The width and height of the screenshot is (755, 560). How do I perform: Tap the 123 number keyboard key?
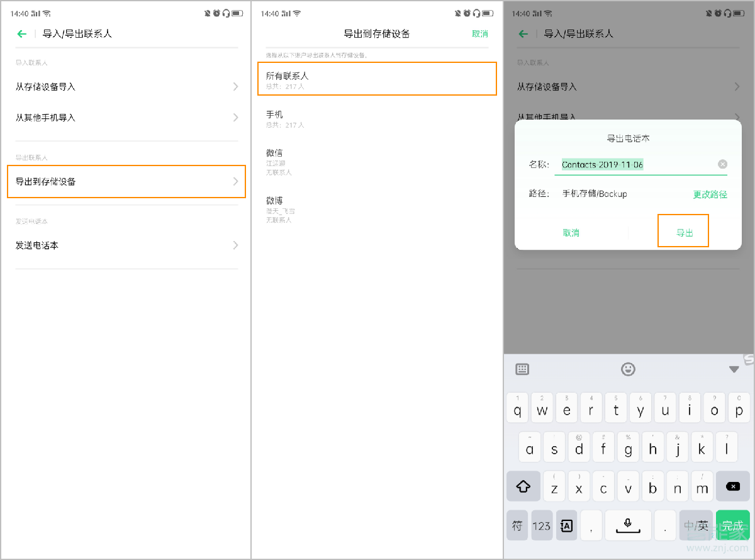[x=542, y=525]
